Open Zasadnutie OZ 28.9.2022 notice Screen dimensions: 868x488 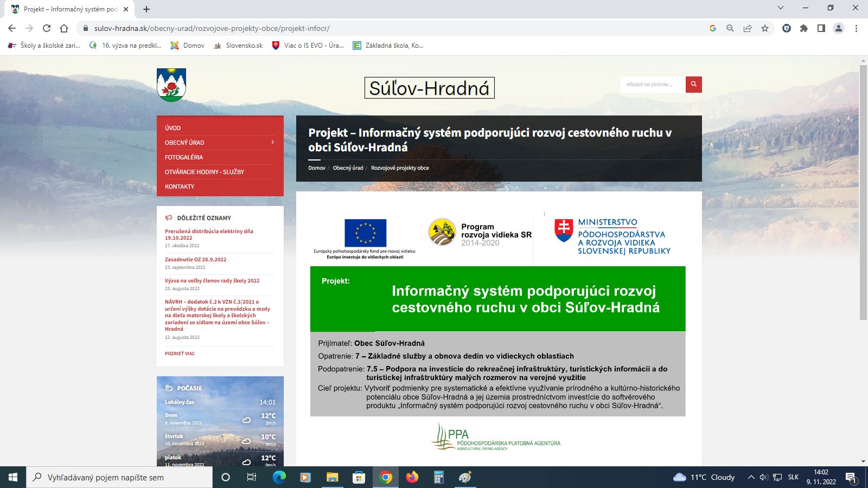[x=195, y=259]
